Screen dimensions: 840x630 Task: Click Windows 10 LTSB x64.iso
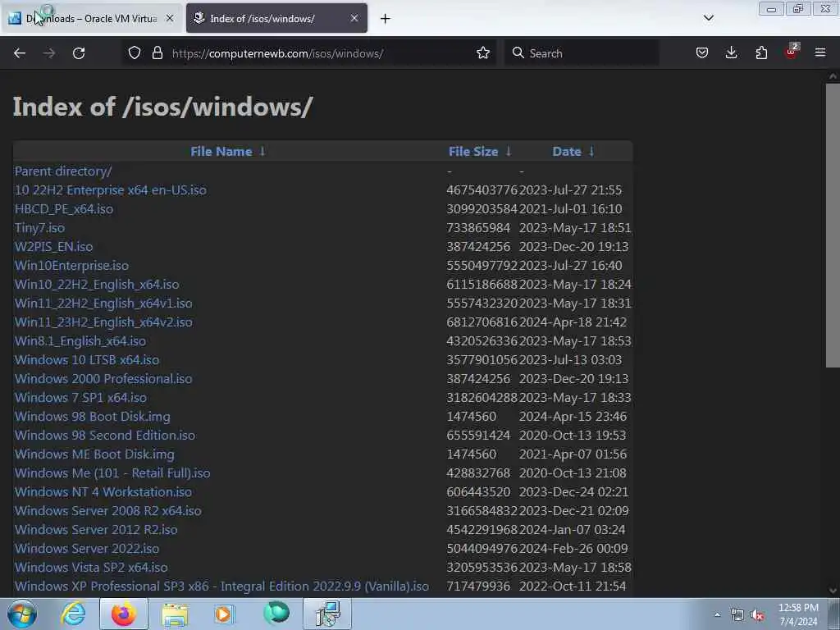87,360
